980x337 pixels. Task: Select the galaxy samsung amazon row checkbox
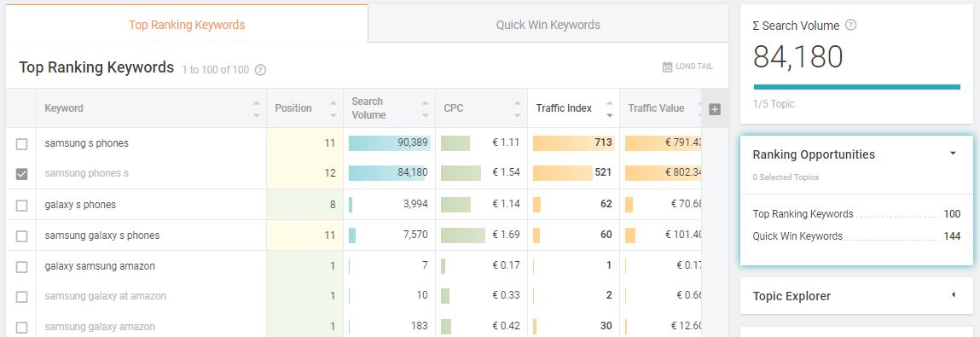(x=21, y=267)
